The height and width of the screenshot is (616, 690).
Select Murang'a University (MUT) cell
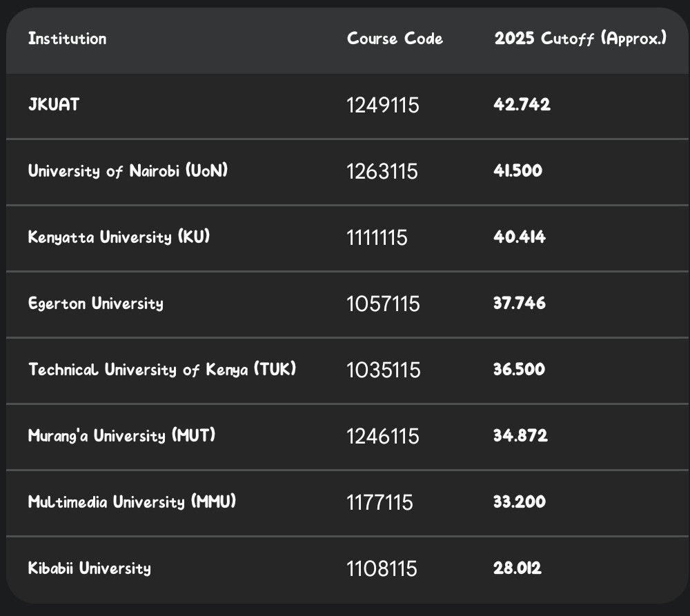click(122, 435)
